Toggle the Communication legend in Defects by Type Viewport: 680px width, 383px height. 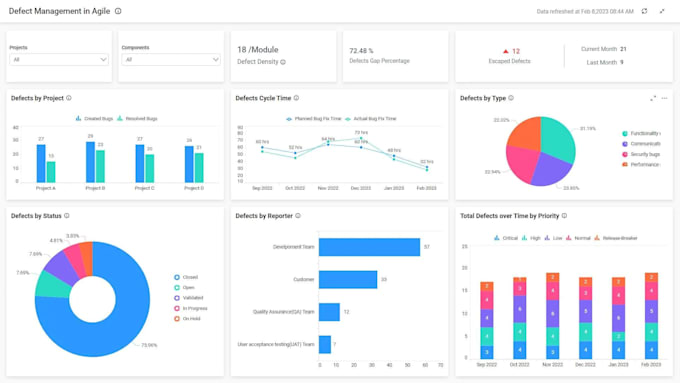641,144
